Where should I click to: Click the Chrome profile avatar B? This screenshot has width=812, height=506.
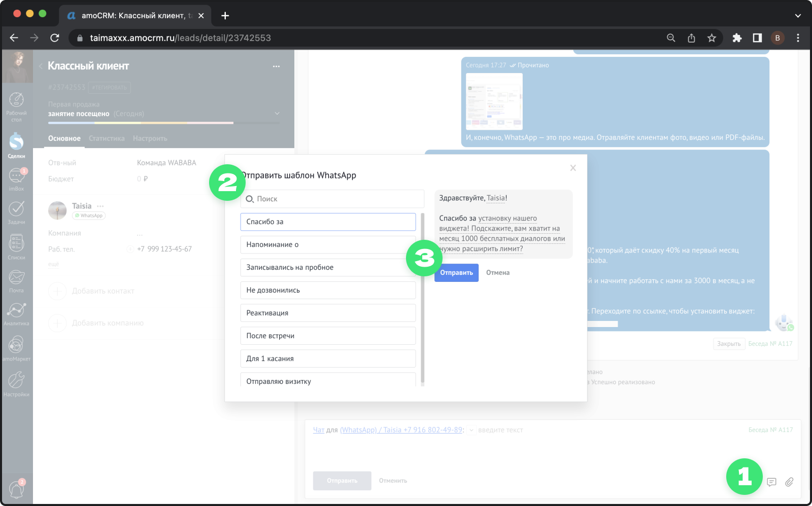(x=777, y=38)
